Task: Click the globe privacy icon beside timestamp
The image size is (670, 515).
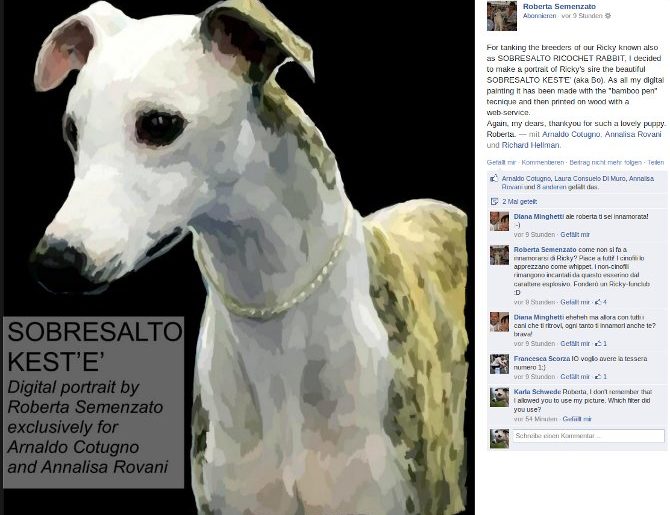Action: [x=608, y=16]
